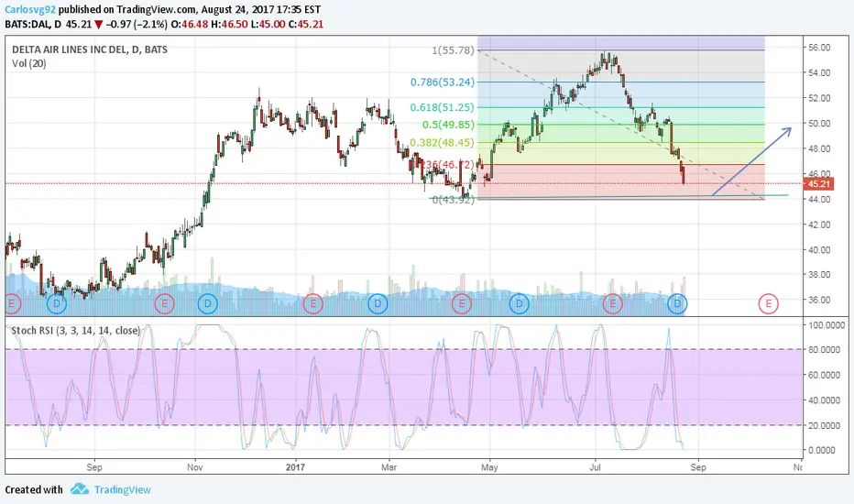854x504 pixels.
Task: Click the August 24, 2017 17:35 EST timestamp
Action: [260, 10]
